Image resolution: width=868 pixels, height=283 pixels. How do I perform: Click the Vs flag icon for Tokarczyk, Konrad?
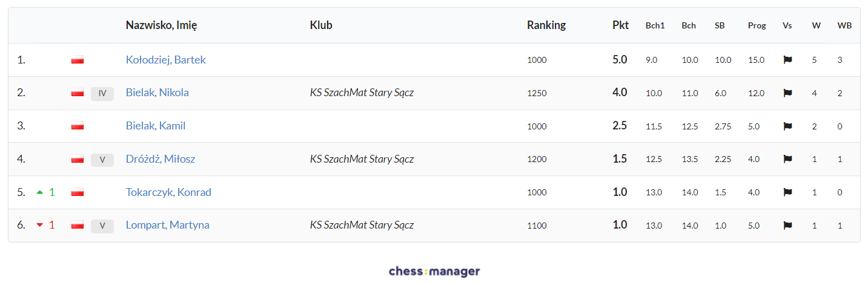[x=787, y=192]
